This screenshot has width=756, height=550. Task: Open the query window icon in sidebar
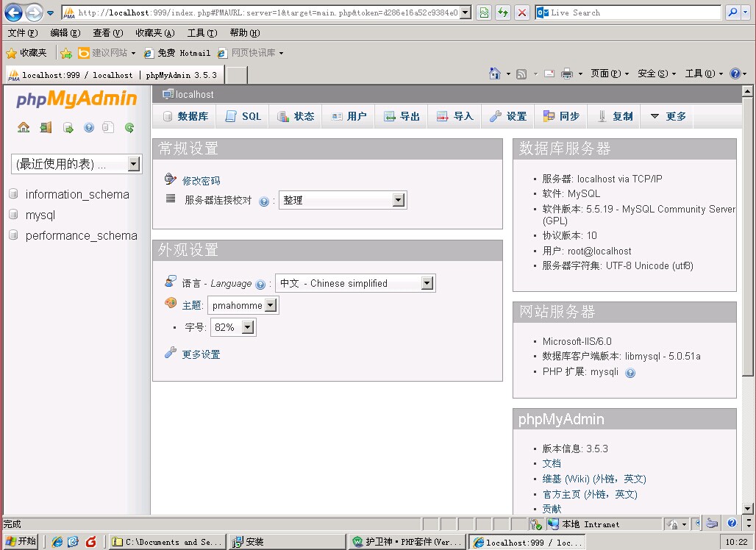click(x=68, y=128)
